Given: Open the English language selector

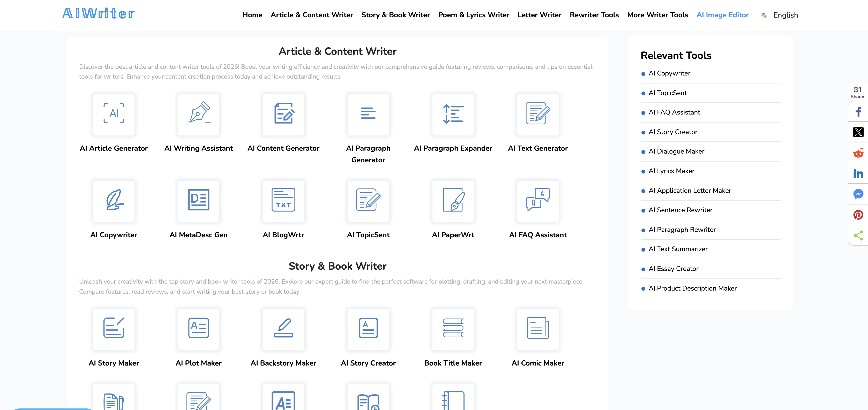Looking at the screenshot, I should [x=785, y=15].
